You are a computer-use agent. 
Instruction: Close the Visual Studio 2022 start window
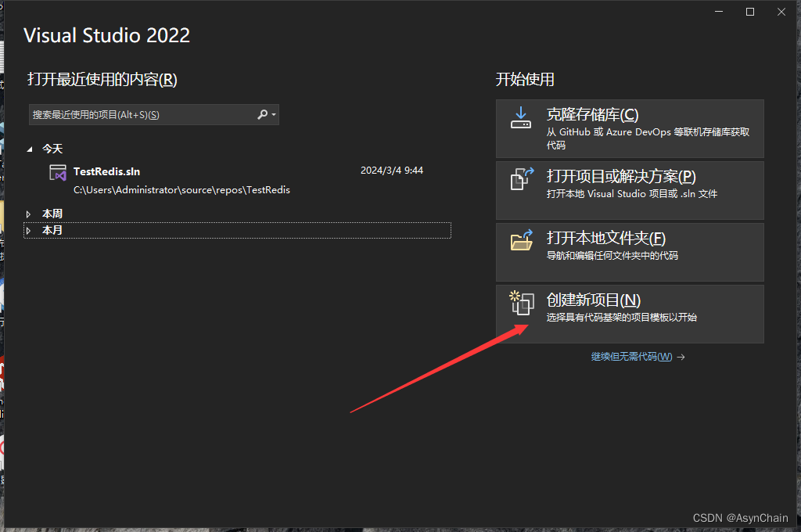[x=781, y=11]
